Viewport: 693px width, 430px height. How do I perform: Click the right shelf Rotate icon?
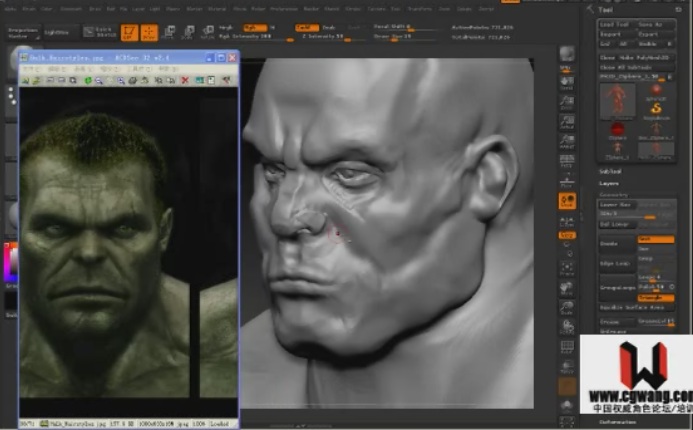click(x=567, y=327)
